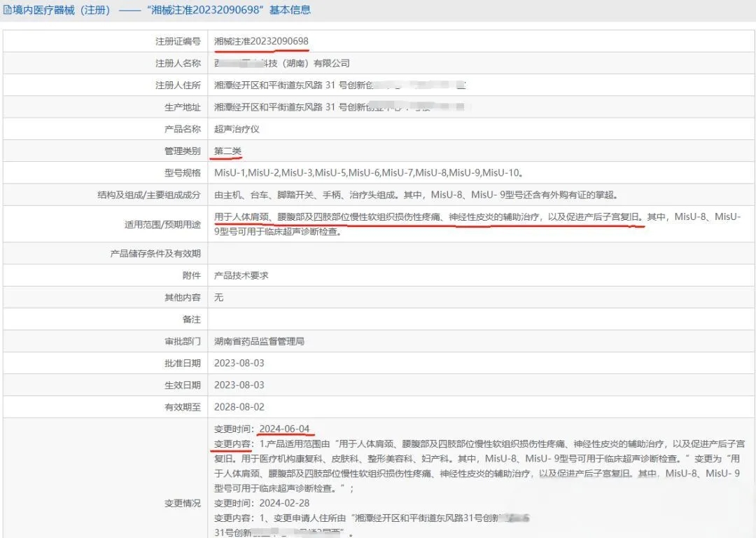756x538 pixels.
Task: Click the 2023-08-03 value in 批准日期 row
Action: point(239,363)
